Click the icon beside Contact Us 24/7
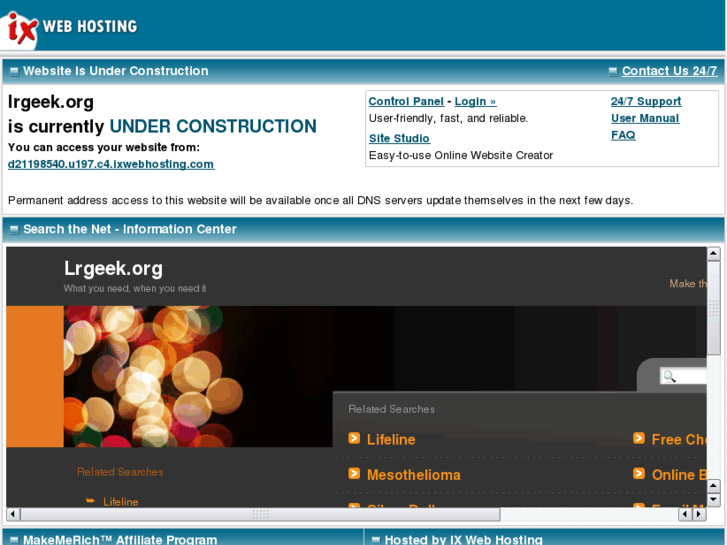 click(x=612, y=71)
